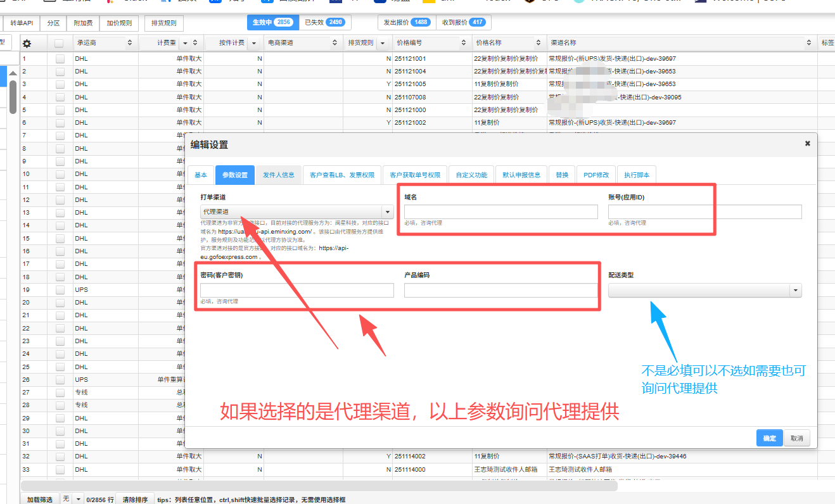835x504 pixels.
Task: Click the 域名 input field
Action: pyautogui.click(x=501, y=211)
